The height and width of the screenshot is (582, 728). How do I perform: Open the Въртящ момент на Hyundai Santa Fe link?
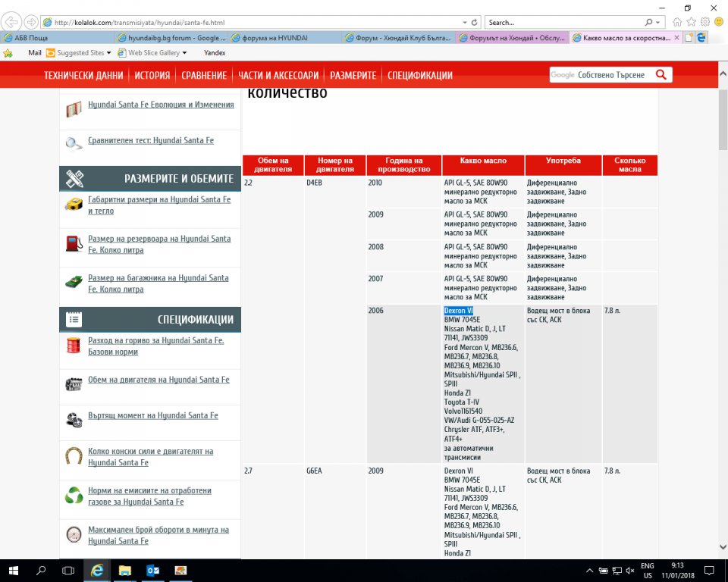(x=152, y=415)
